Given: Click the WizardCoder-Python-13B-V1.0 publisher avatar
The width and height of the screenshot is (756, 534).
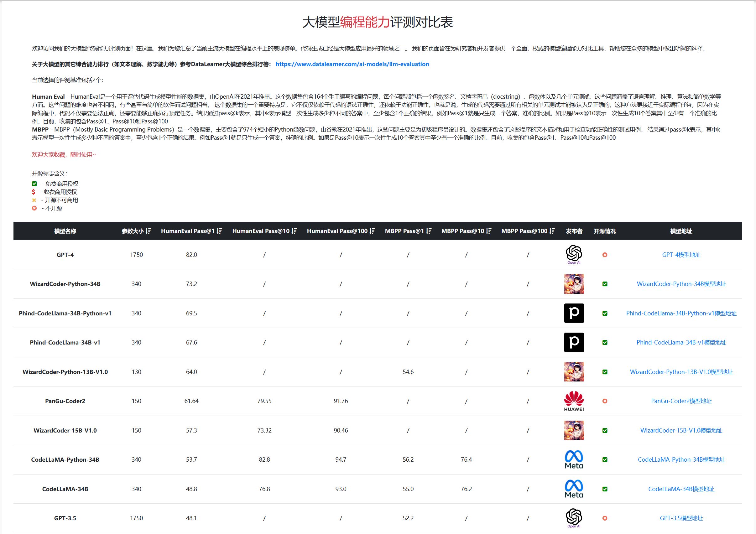Looking at the screenshot, I should pos(574,372).
